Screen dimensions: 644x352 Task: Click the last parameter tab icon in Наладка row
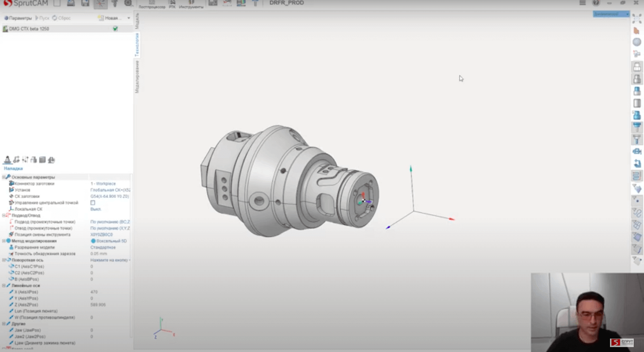pos(51,160)
